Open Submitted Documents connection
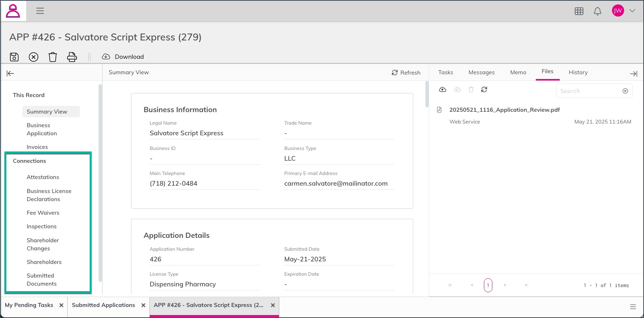The width and height of the screenshot is (644, 318). pyautogui.click(x=42, y=280)
